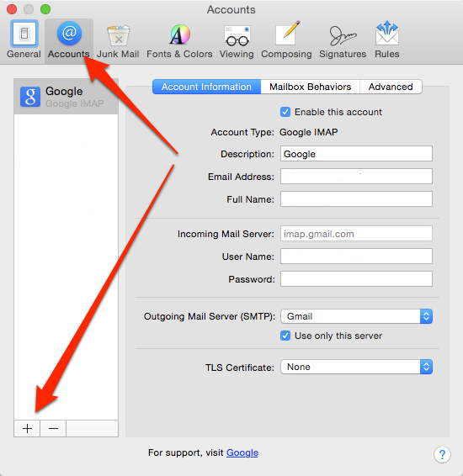Open the TLS Certificate dropdown
Image resolution: width=463 pixels, height=476 pixels.
coord(356,367)
